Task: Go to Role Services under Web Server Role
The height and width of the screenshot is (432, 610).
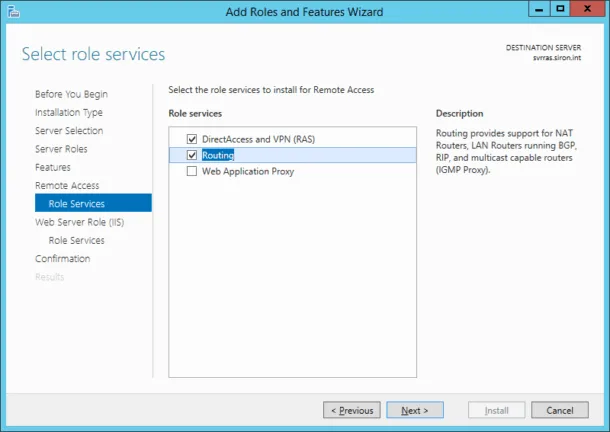Action: [x=76, y=241]
